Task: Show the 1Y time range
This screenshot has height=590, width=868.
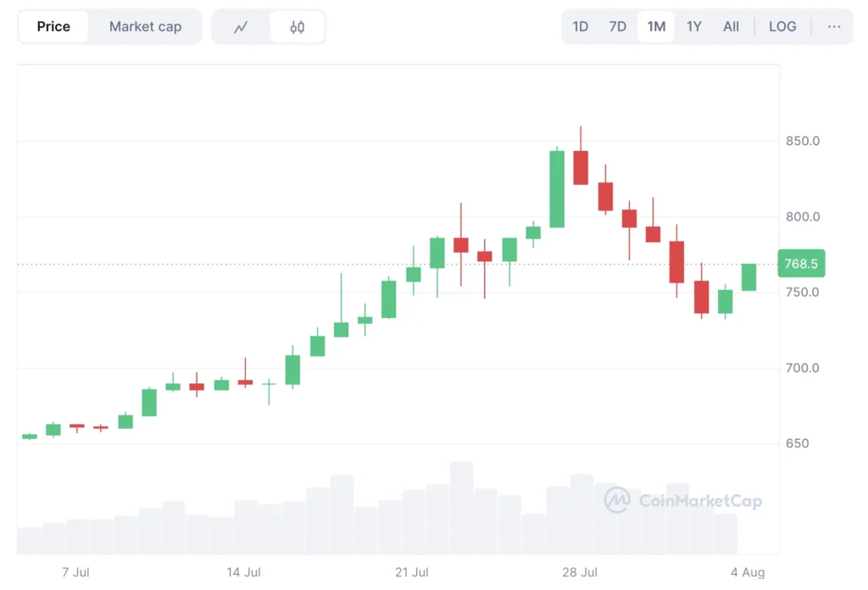Action: [x=694, y=27]
